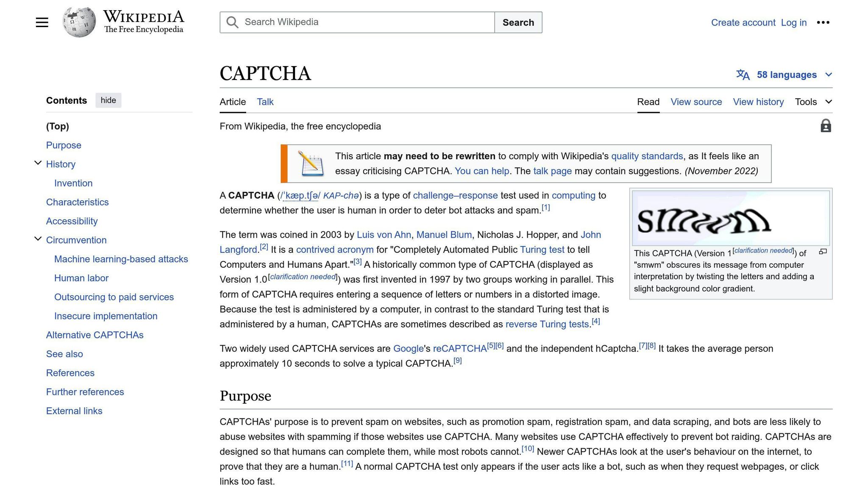Enlarge the CAPTCHA image via the expand icon
The width and height of the screenshot is (868, 488).
tap(823, 252)
